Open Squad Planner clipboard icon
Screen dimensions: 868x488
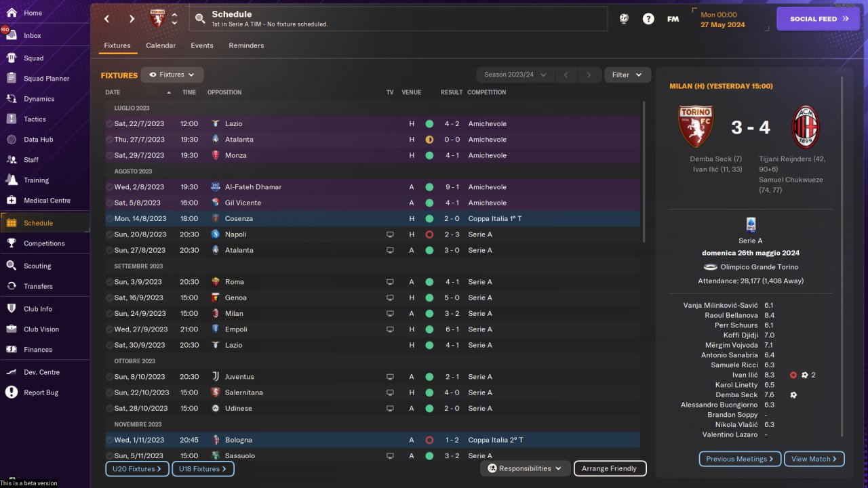(x=12, y=79)
